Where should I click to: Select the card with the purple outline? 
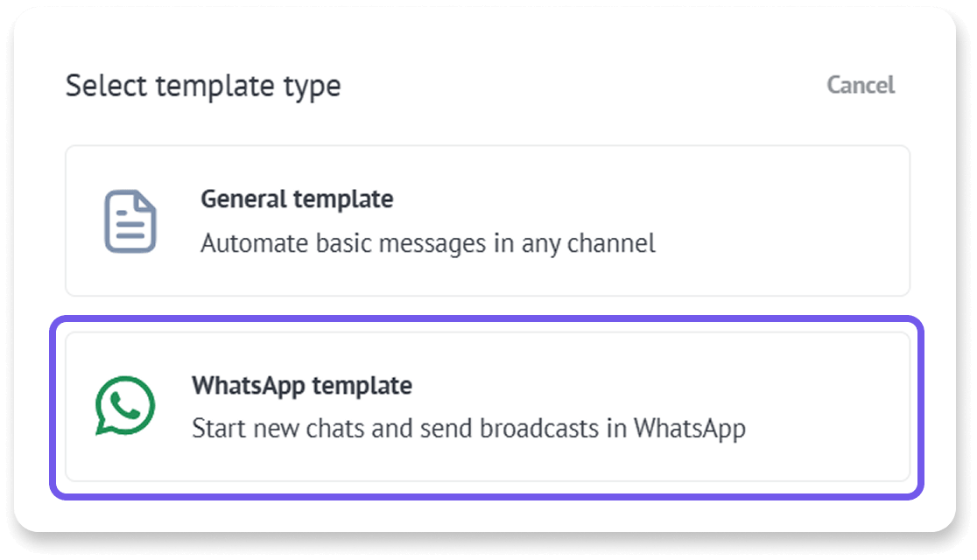[488, 407]
